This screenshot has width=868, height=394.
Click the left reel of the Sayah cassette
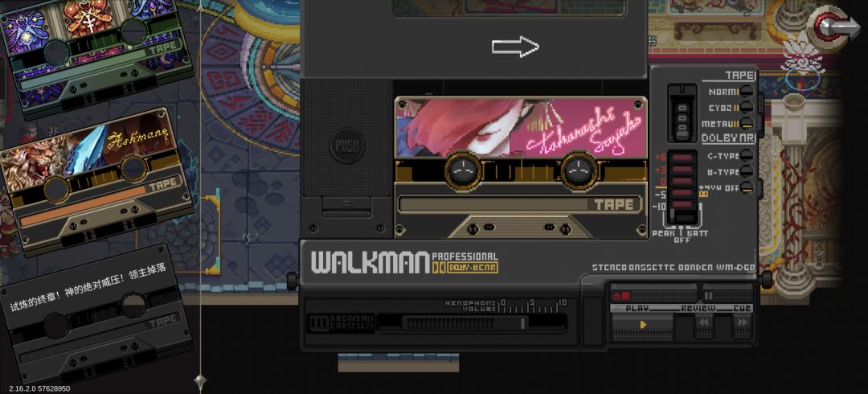tap(464, 170)
